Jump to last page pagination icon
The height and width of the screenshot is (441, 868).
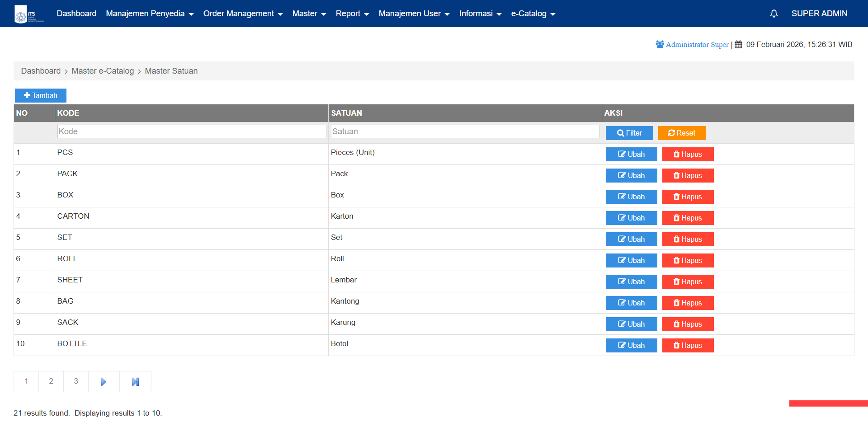point(135,382)
